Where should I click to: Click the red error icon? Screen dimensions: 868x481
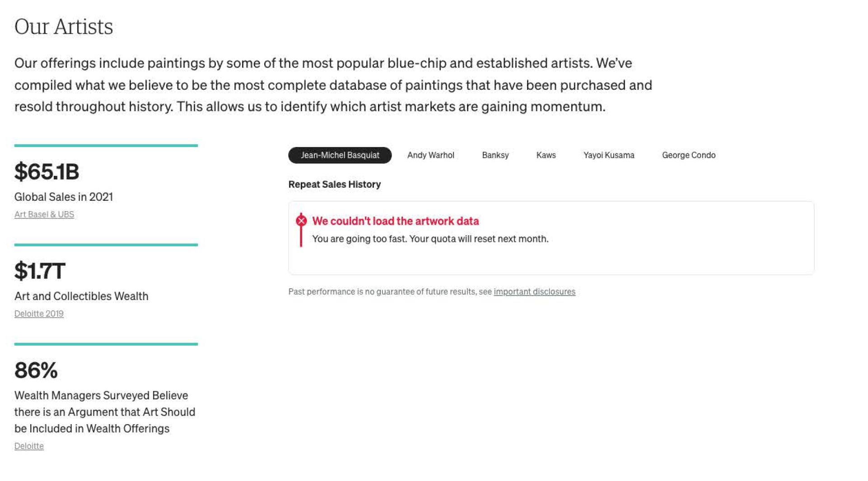(x=301, y=221)
